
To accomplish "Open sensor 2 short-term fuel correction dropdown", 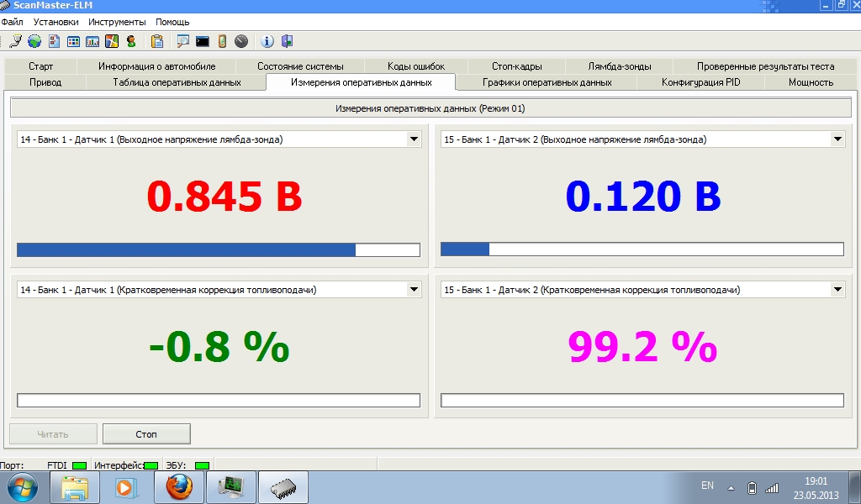I will coord(837,290).
